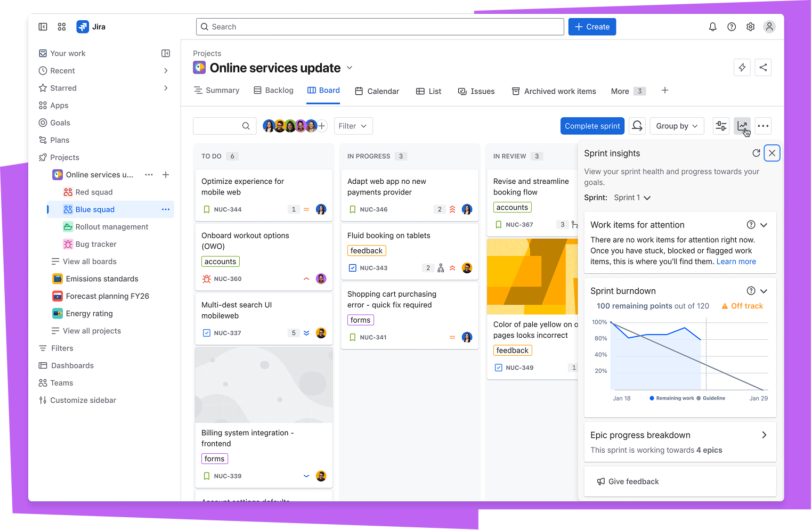Viewport: 812px width, 530px height.
Task: Click the task checkbox icon on NUC-337
Action: click(207, 333)
